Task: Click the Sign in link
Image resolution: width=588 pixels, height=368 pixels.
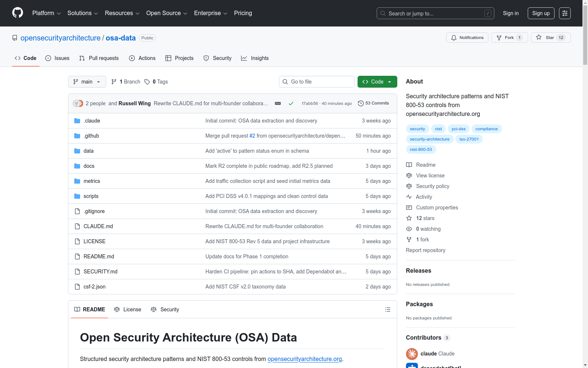Action: point(511,13)
